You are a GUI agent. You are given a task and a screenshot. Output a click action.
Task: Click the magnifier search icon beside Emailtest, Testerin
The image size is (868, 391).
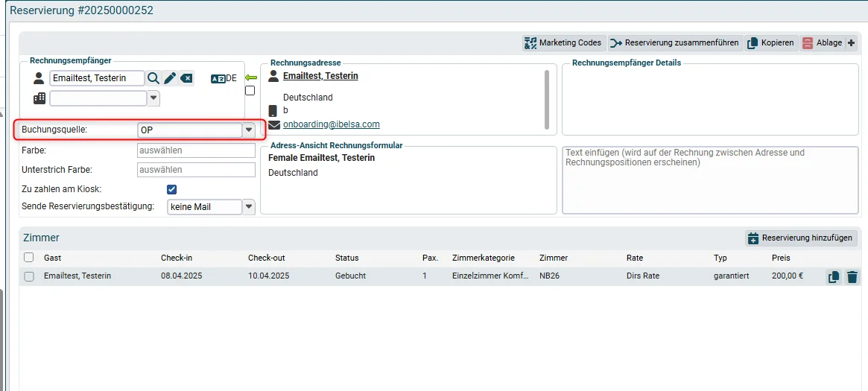[x=153, y=78]
